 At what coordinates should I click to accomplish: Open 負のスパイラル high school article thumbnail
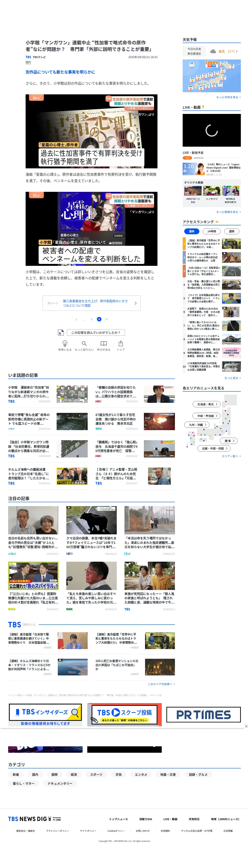[x=33, y=576]
